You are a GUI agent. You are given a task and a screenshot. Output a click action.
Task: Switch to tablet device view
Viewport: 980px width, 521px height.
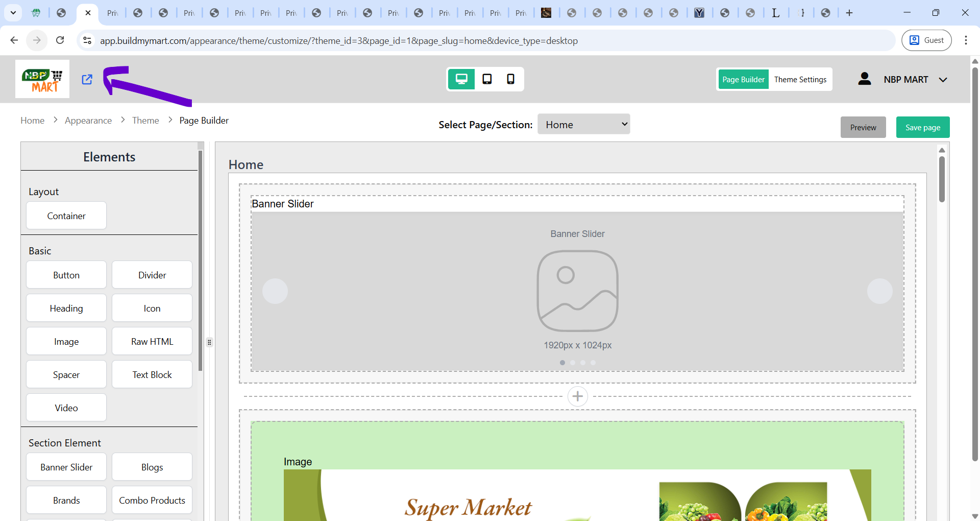coord(487,79)
